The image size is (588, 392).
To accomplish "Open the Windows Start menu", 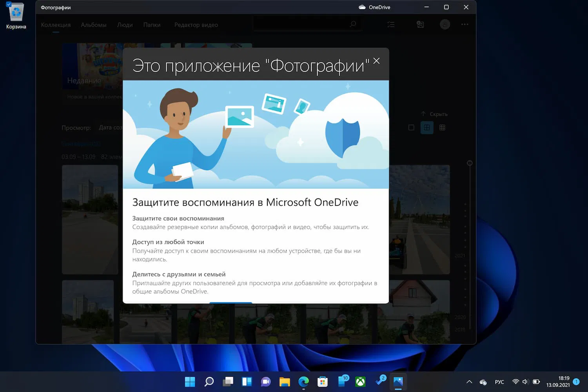I will point(190,381).
